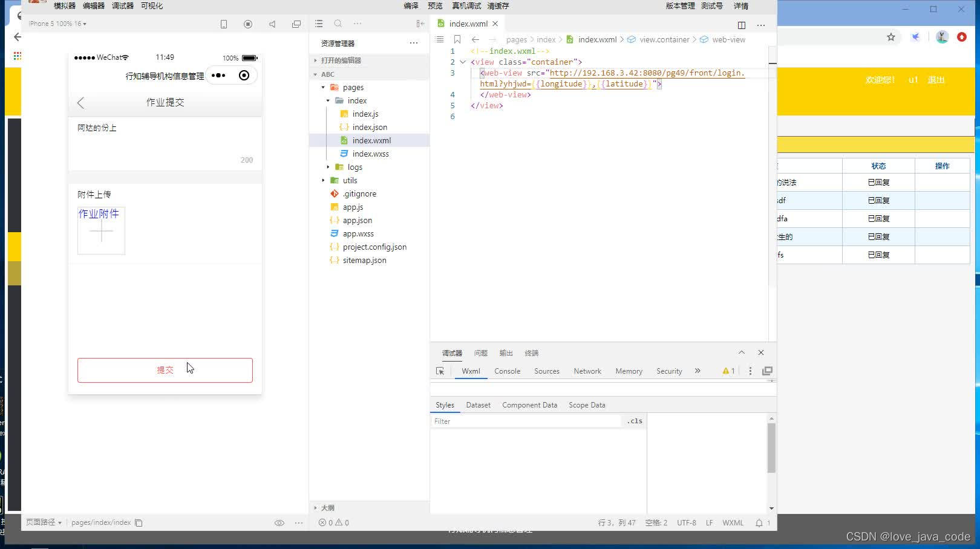The width and height of the screenshot is (980, 549).
Task: Toggle the simulator mute speaker icon
Action: (x=272, y=24)
